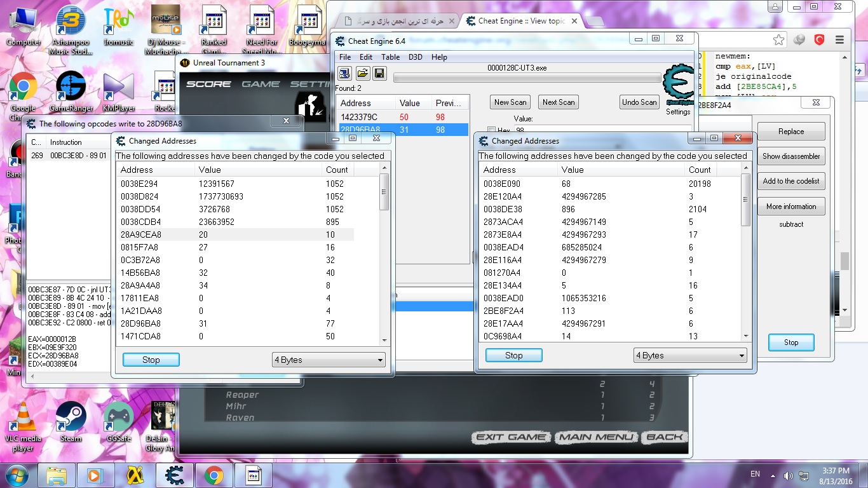868x488 pixels.
Task: Click the Cheat Engine taskbar icon
Action: pos(175,475)
